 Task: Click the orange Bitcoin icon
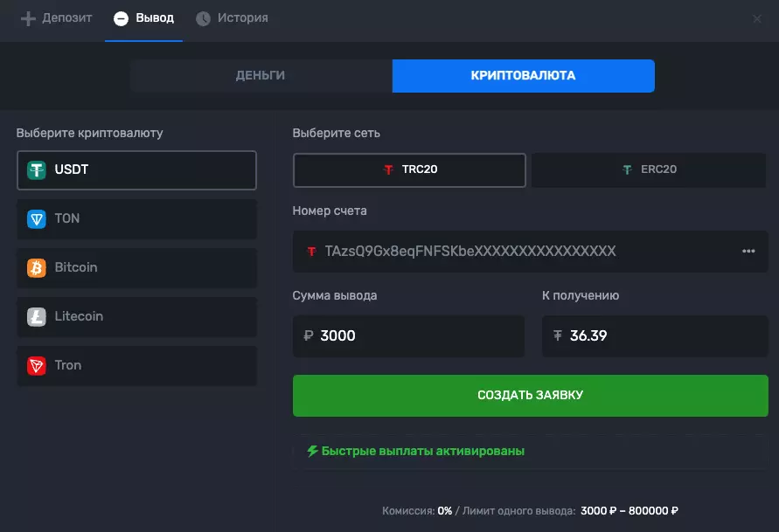point(37,268)
